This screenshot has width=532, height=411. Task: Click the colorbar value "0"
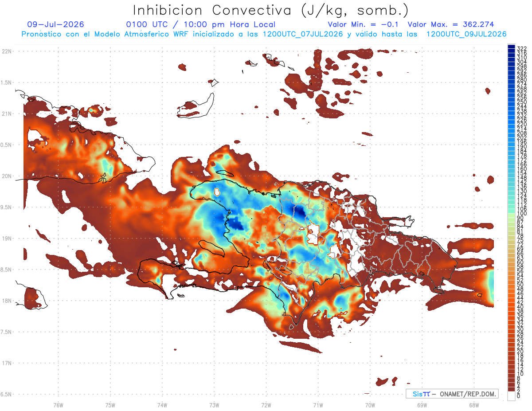(519, 397)
